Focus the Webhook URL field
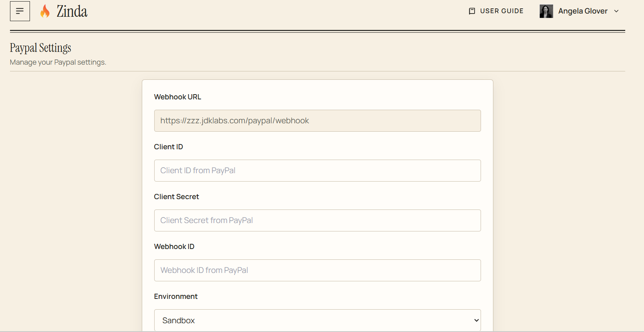The image size is (644, 332). 318,121
